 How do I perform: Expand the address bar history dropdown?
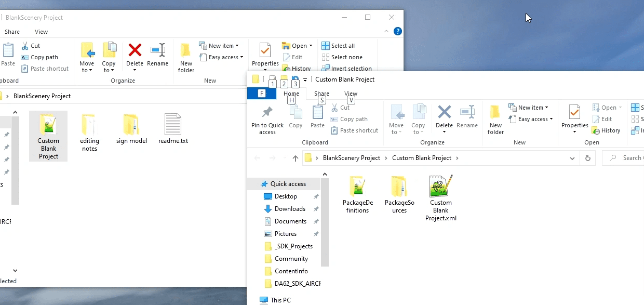click(572, 158)
